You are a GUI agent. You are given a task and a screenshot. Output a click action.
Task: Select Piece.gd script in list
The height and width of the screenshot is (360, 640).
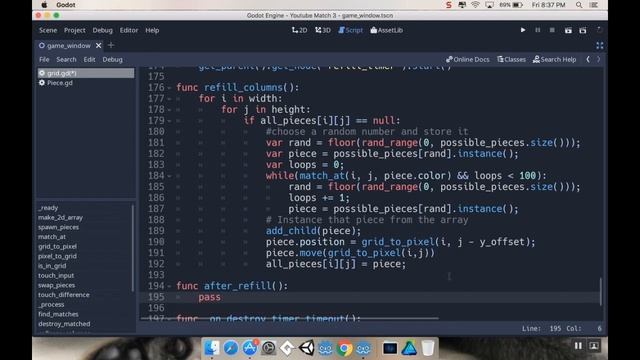click(x=86, y=83)
